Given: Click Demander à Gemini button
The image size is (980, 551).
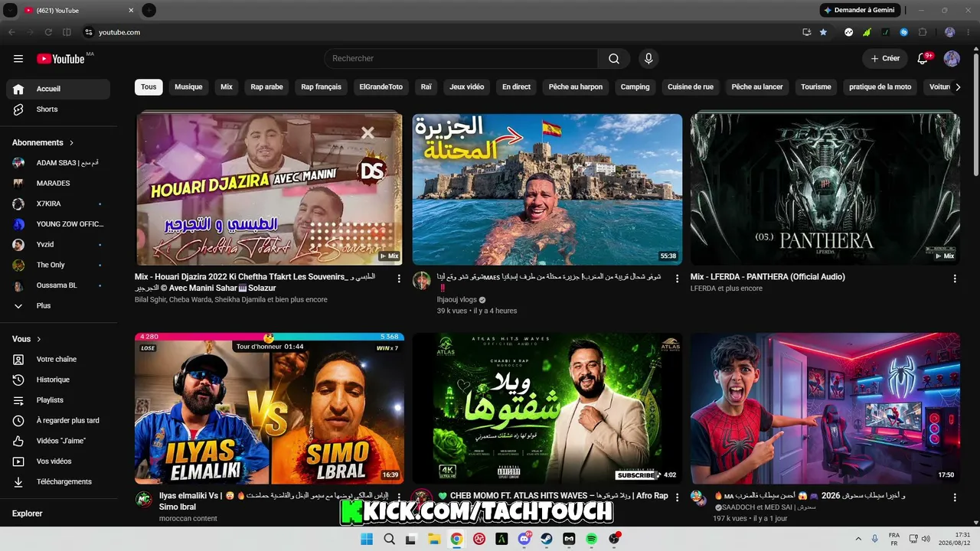Looking at the screenshot, I should tap(860, 11).
